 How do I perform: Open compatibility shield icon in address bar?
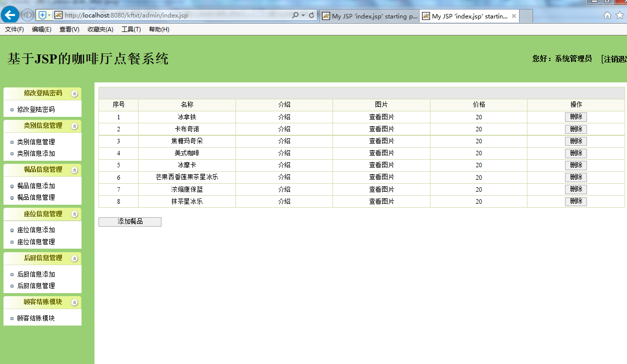[42, 15]
